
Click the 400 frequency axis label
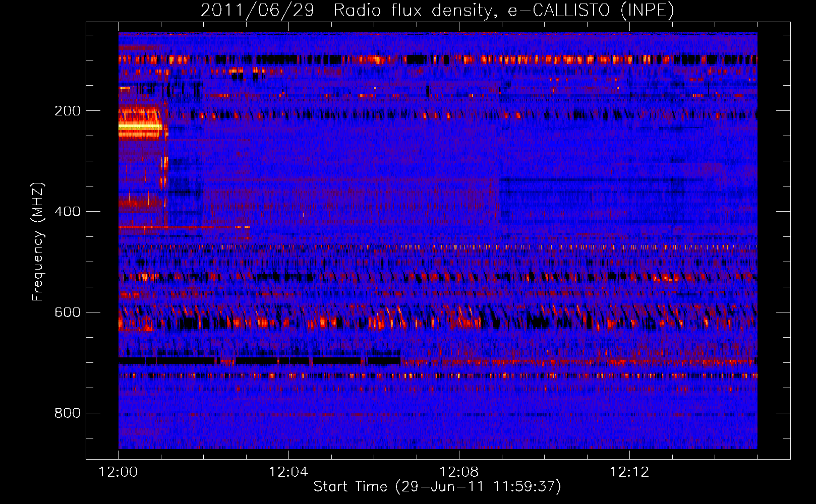pos(68,212)
